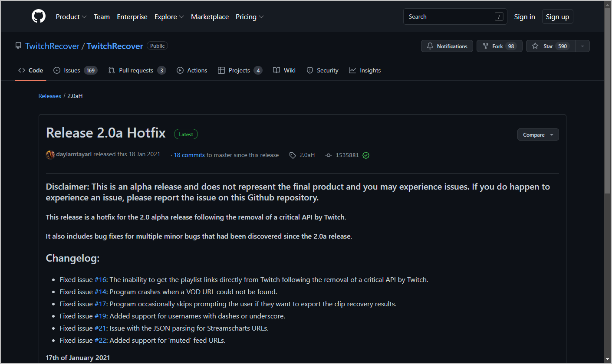Open the Issues tab
The height and width of the screenshot is (364, 612).
[x=76, y=70]
